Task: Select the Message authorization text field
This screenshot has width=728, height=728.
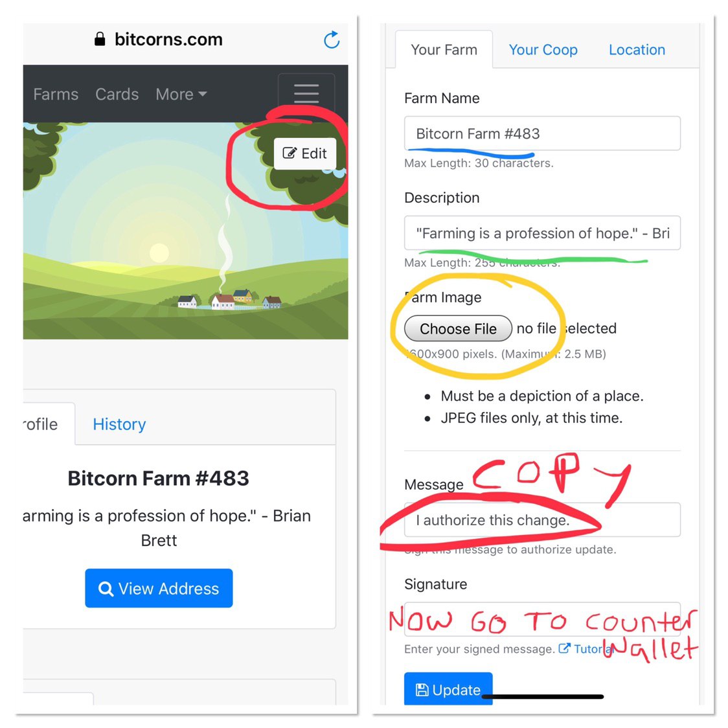Action: [x=542, y=519]
